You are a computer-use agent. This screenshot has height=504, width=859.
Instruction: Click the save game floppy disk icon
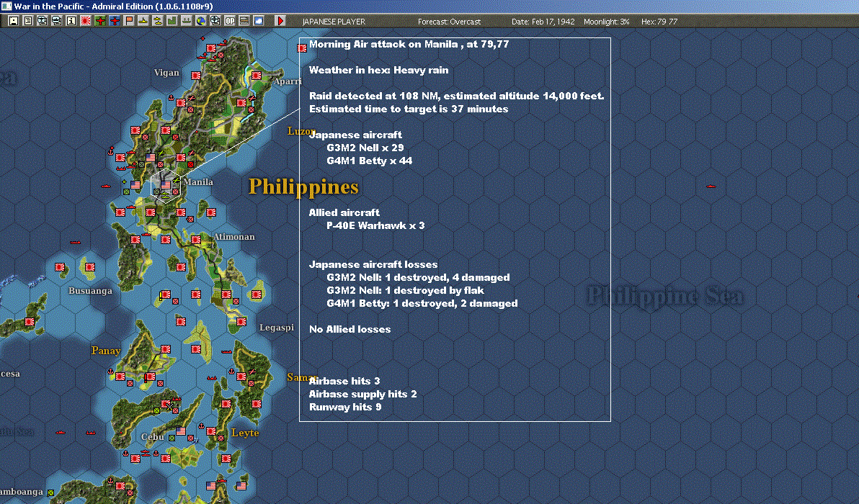(14, 21)
